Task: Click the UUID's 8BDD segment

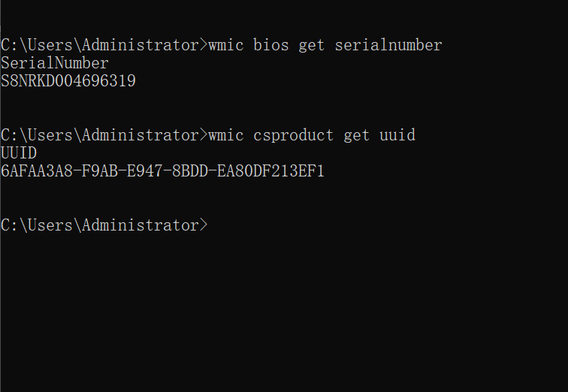Action: [x=189, y=171]
